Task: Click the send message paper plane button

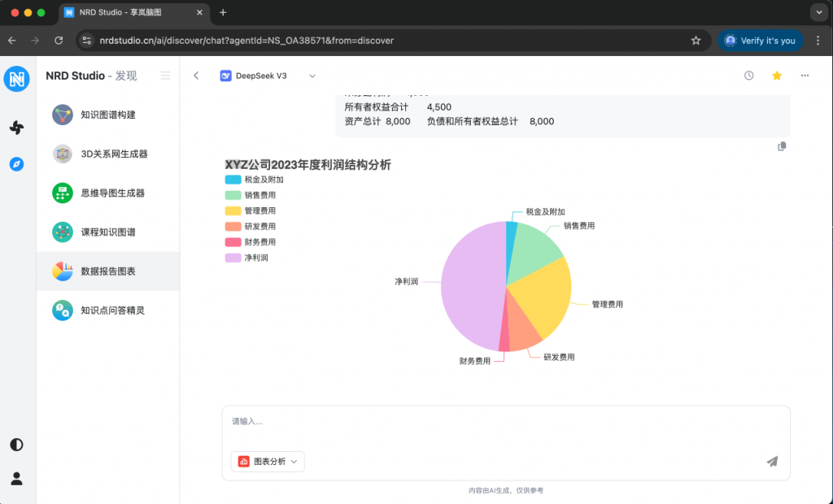Action: [x=772, y=462]
